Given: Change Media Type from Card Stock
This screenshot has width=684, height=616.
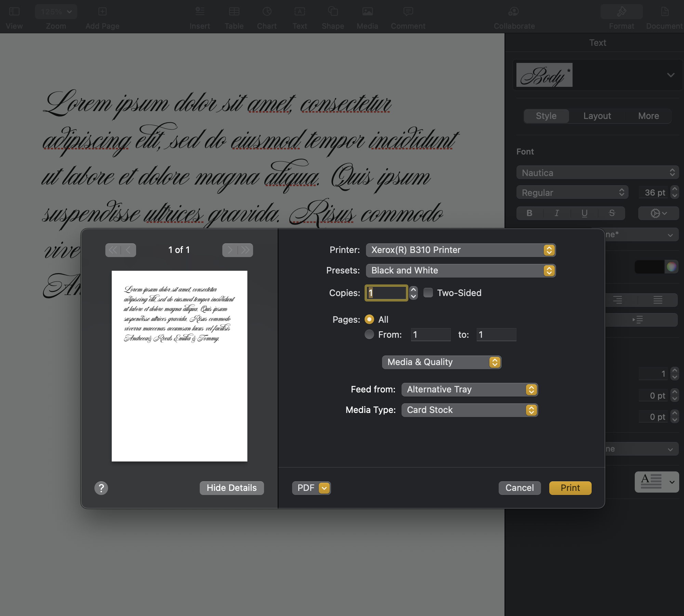Looking at the screenshot, I should click(x=470, y=410).
